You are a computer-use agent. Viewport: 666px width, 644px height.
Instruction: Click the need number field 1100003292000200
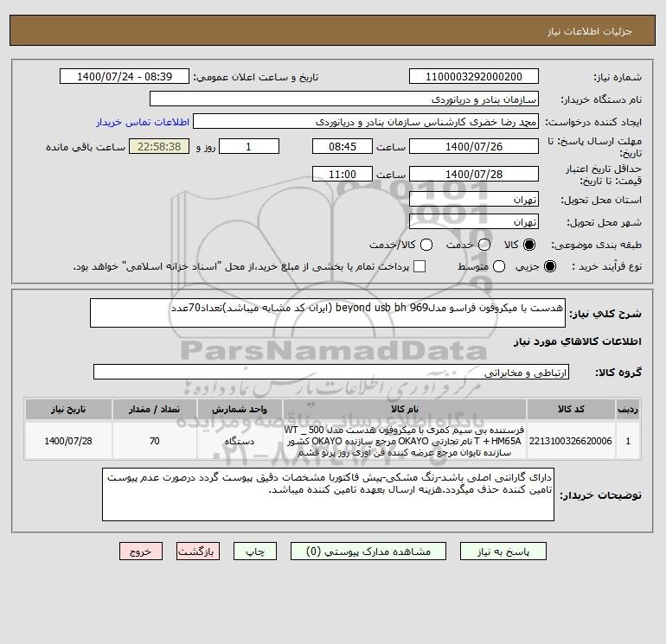pyautogui.click(x=474, y=76)
